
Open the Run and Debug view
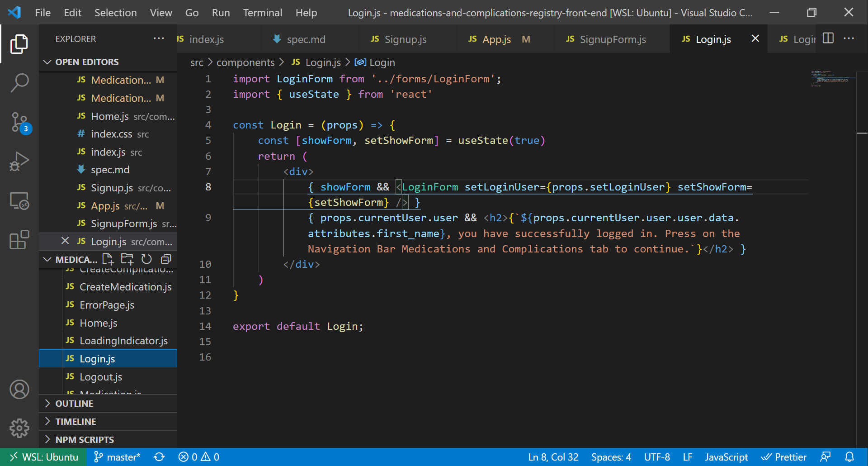[19, 161]
